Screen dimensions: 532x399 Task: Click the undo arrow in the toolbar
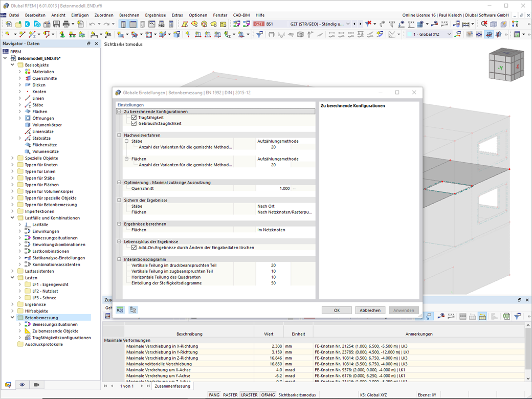tap(92, 24)
